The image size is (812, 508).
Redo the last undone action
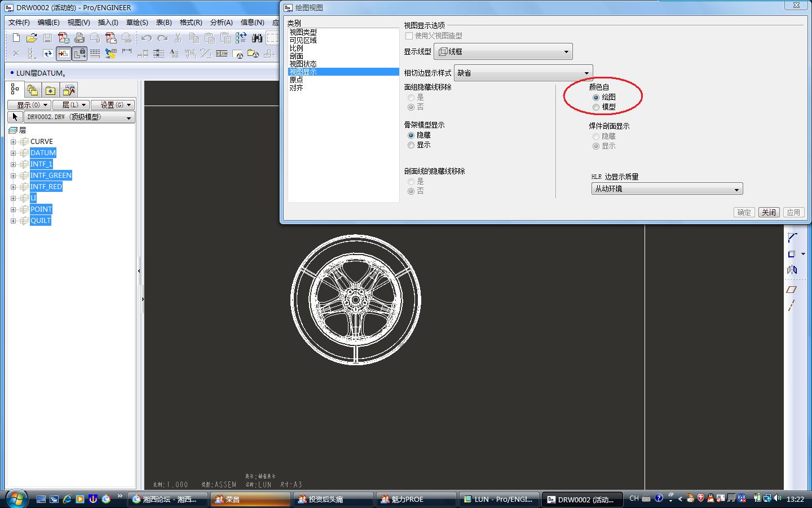162,38
